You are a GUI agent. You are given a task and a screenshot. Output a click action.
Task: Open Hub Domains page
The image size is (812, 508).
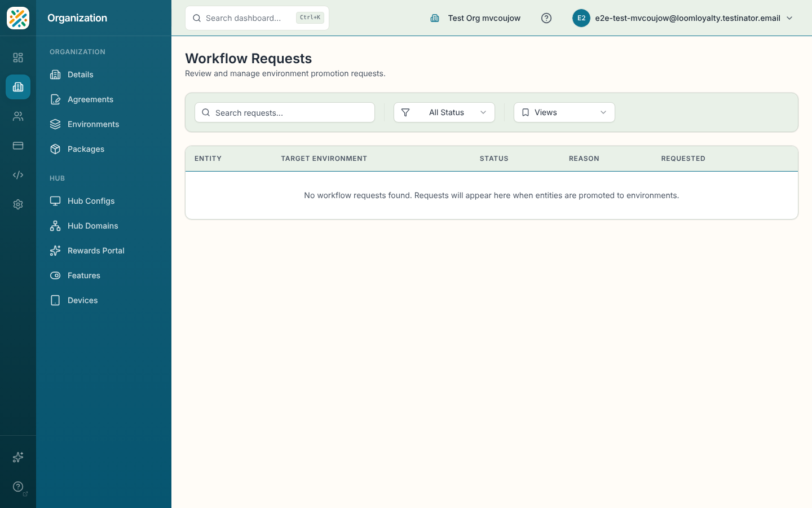pos(104,226)
